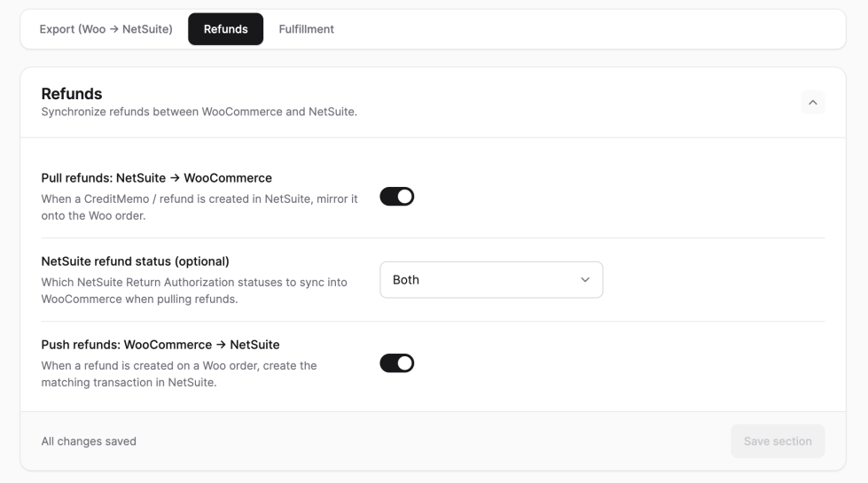Click the "Synchronize refunds between WooCommerce and NetSuite" subtitle
The width and height of the screenshot is (868, 483).
point(199,112)
